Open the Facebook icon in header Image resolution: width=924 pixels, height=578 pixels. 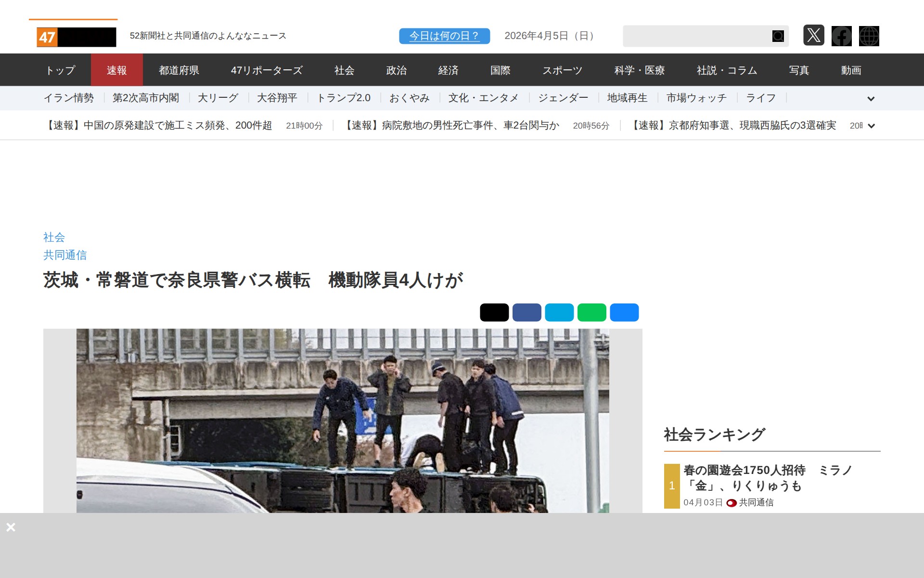(x=841, y=36)
